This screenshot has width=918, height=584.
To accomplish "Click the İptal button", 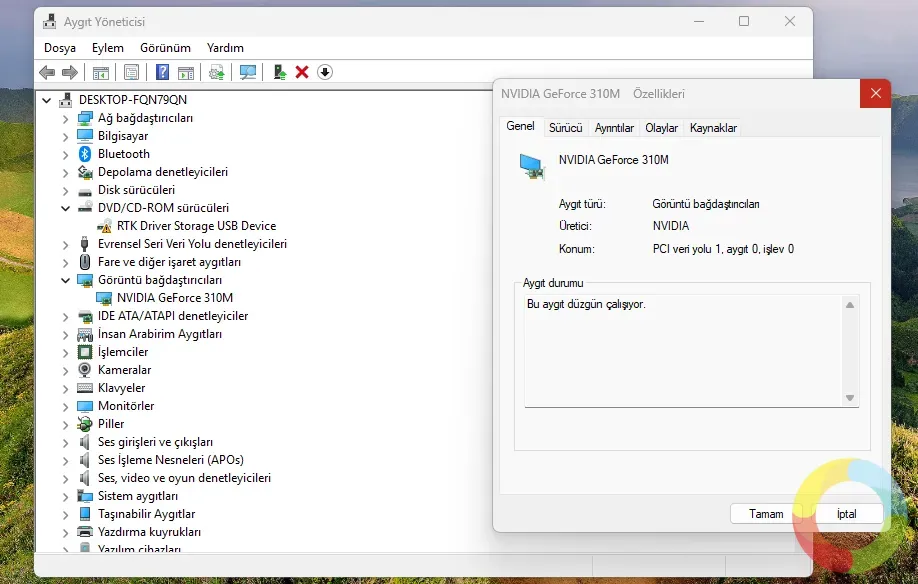I will click(x=847, y=514).
